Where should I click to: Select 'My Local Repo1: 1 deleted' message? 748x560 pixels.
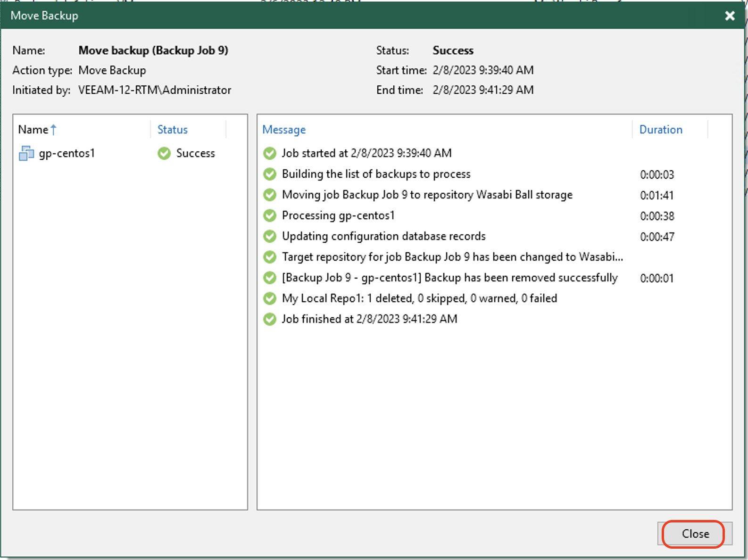tap(419, 298)
